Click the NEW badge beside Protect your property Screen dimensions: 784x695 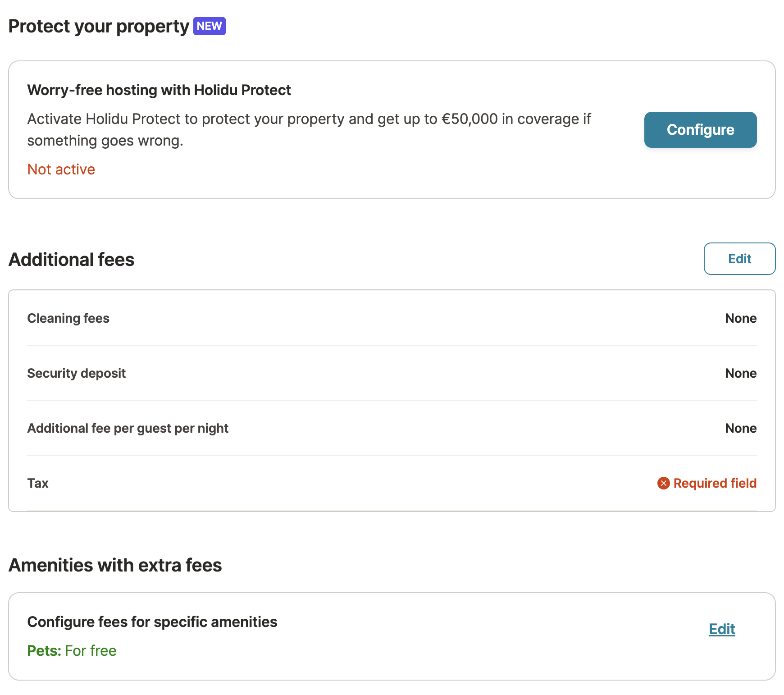click(209, 26)
